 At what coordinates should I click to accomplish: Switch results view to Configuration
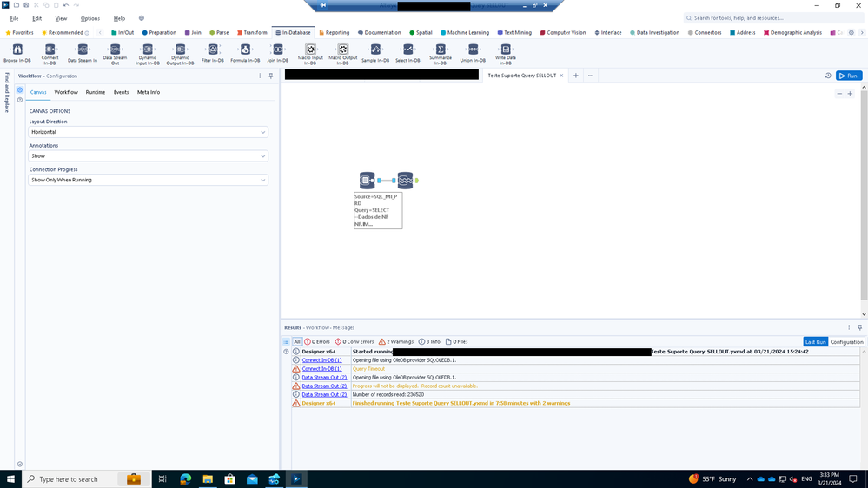click(x=846, y=342)
